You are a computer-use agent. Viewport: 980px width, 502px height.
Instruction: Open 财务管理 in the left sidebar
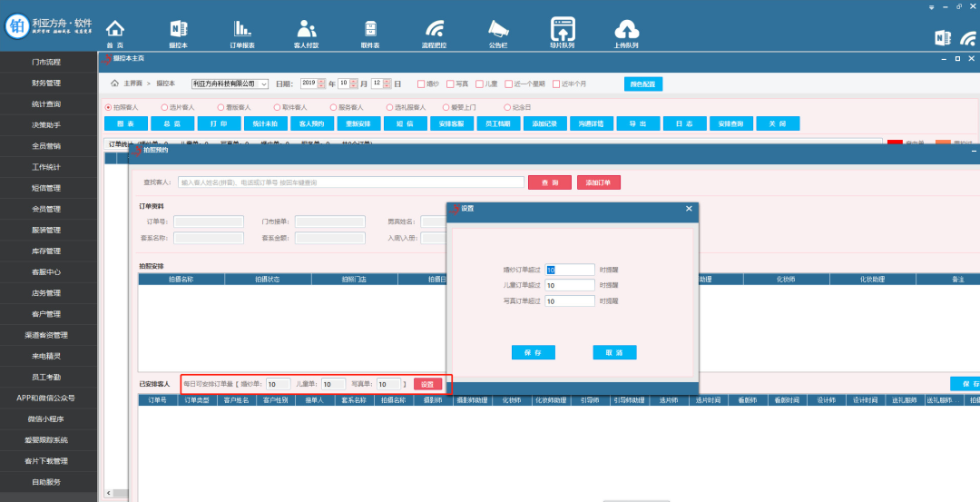[46, 84]
